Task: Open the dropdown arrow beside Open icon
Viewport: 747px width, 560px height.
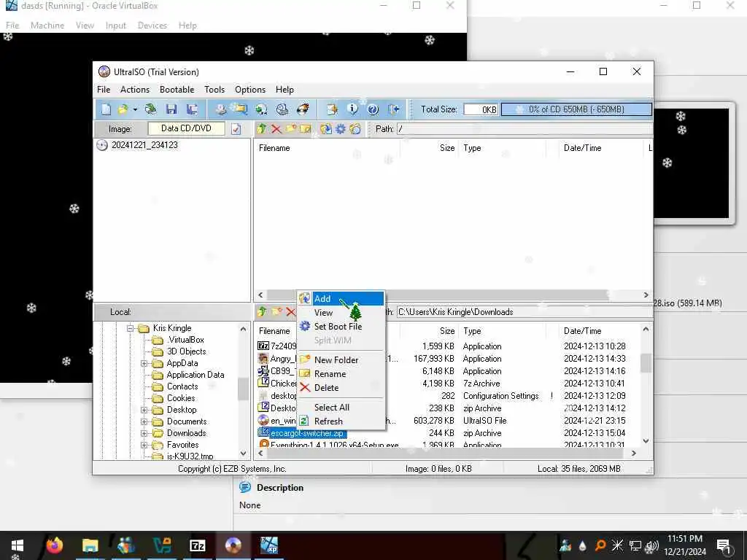Action: (135, 109)
